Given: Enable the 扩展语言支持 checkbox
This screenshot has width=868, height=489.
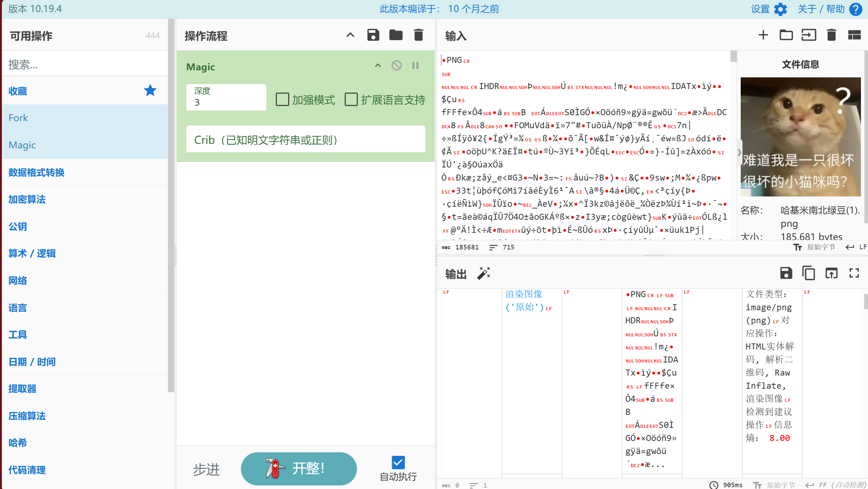Looking at the screenshot, I should point(351,100).
